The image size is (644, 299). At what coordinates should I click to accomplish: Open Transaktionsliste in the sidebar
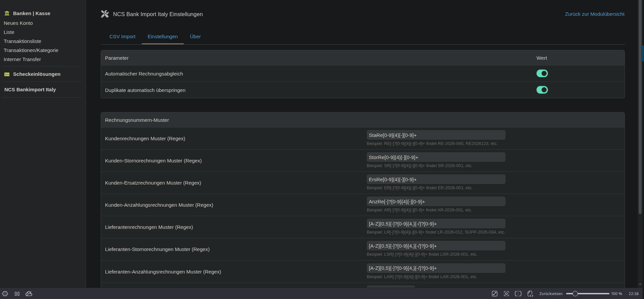tap(22, 41)
